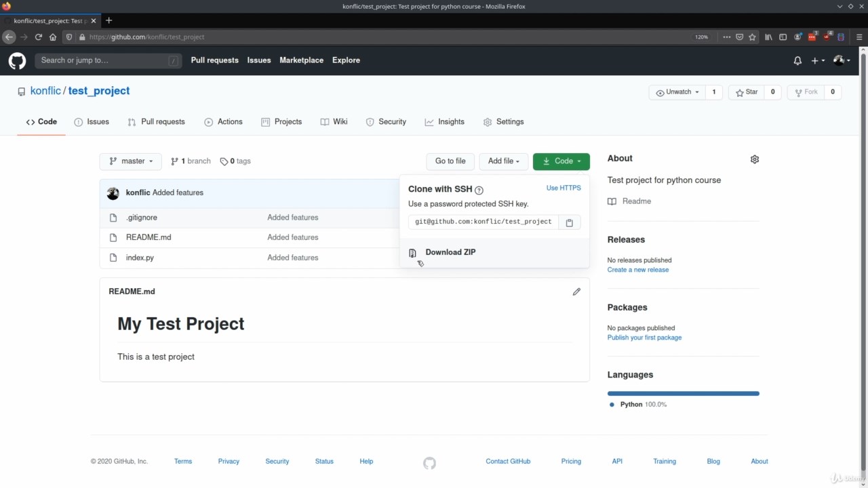The height and width of the screenshot is (488, 868).
Task: Open user avatar menu in header
Action: point(842,61)
